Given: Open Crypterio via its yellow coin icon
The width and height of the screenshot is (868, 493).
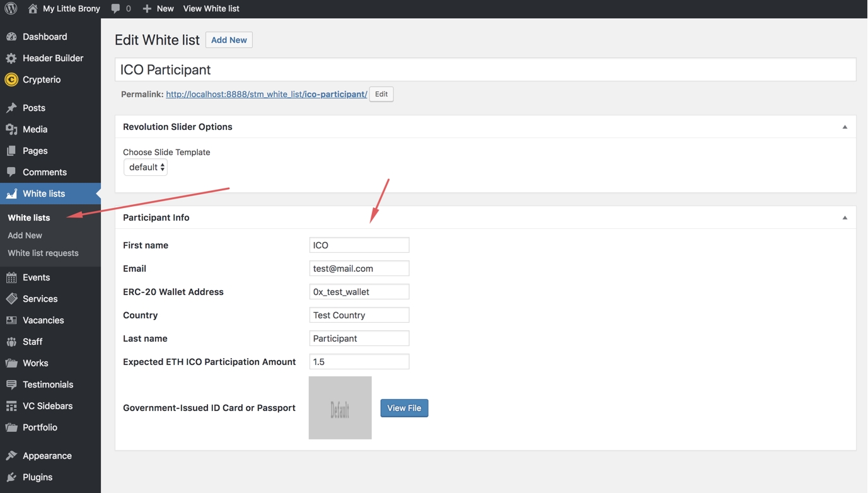Looking at the screenshot, I should pyautogui.click(x=11, y=79).
